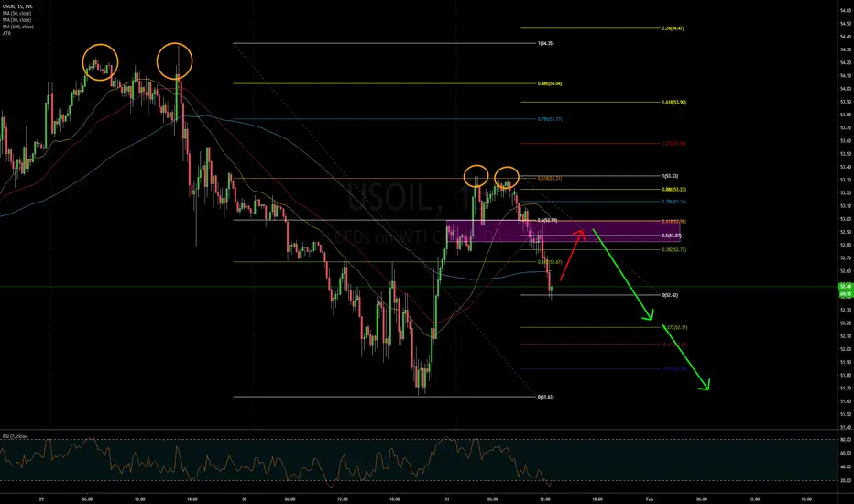Screen dimensions: 854x504
Task: Click the 0.382(52.77) Fibonacci level label
Action: click(673, 249)
